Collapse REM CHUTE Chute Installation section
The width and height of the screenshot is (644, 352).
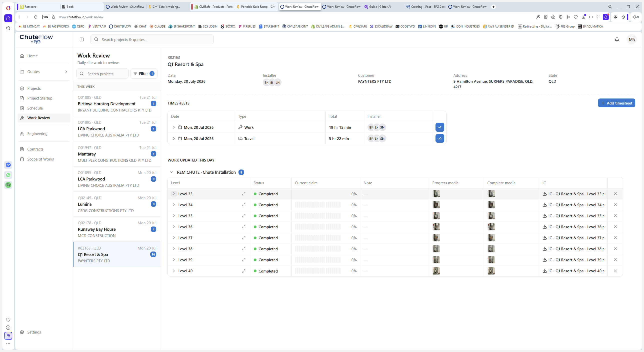[171, 172]
